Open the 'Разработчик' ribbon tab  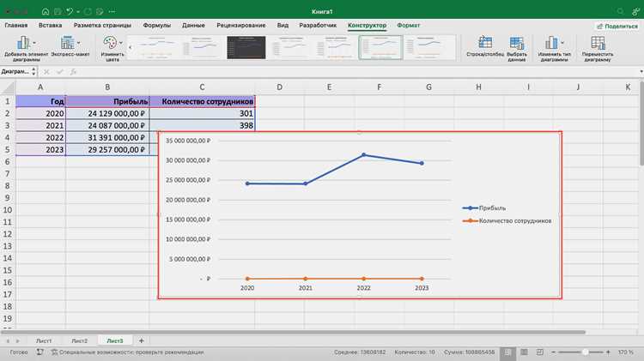pos(318,26)
